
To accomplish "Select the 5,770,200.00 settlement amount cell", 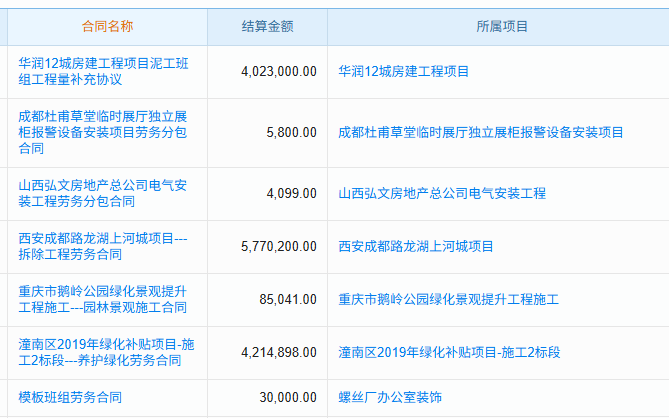I will coord(279,246).
